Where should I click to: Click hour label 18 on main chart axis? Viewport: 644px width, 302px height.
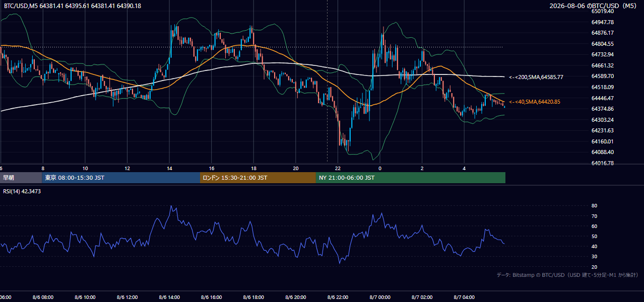click(x=253, y=168)
